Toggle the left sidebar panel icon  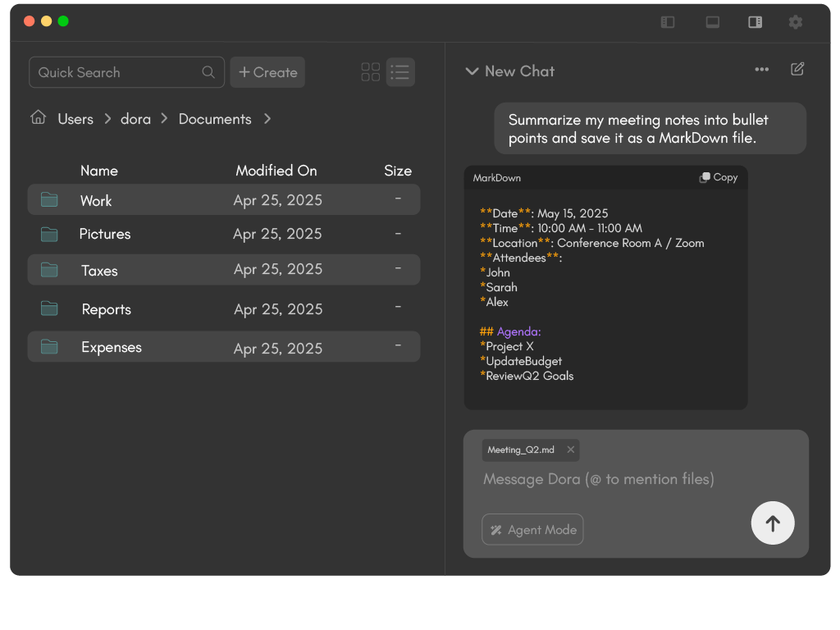(x=668, y=22)
